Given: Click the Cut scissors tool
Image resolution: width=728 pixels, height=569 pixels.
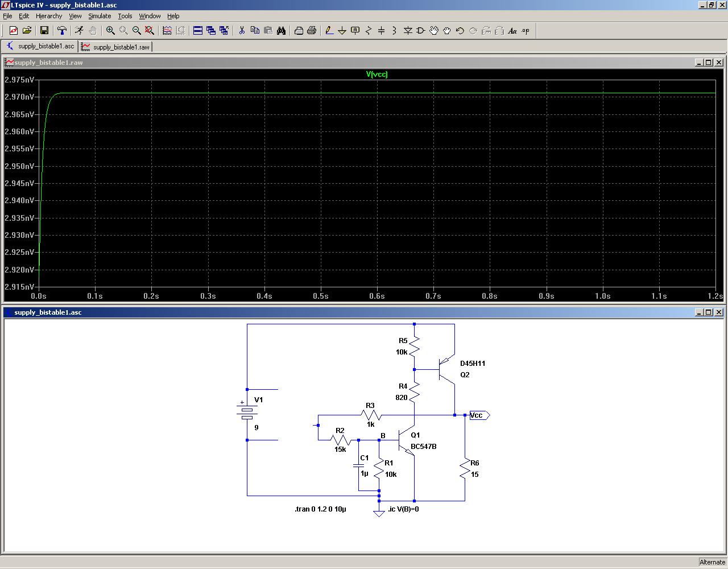Looking at the screenshot, I should [242, 31].
